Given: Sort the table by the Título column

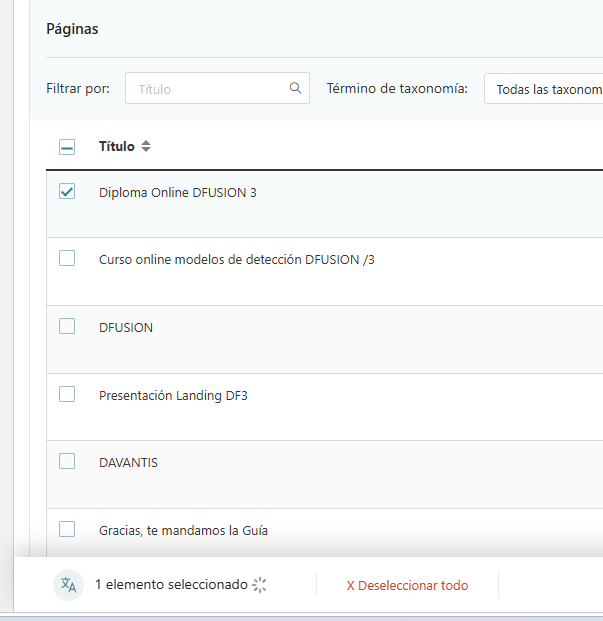Looking at the screenshot, I should pyautogui.click(x=117, y=147).
